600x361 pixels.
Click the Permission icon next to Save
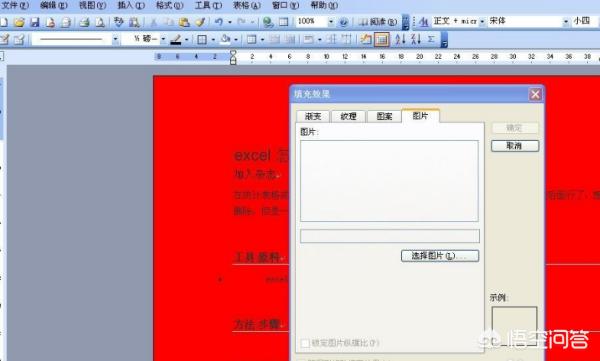[50, 22]
